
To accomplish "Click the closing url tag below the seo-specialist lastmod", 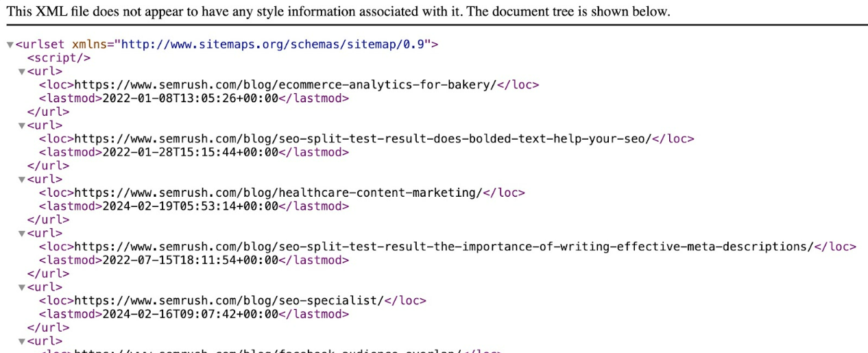I will tap(48, 327).
